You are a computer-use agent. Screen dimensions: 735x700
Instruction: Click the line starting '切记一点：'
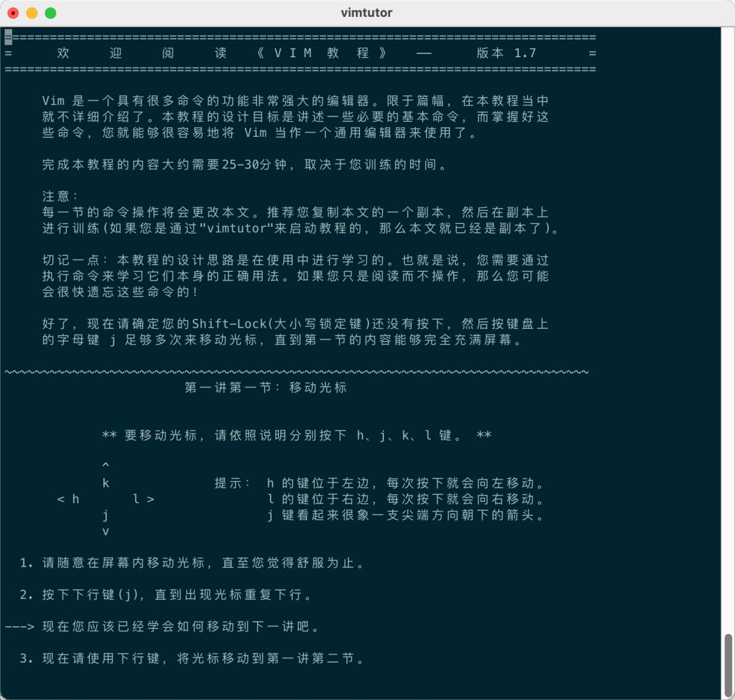pos(295,260)
